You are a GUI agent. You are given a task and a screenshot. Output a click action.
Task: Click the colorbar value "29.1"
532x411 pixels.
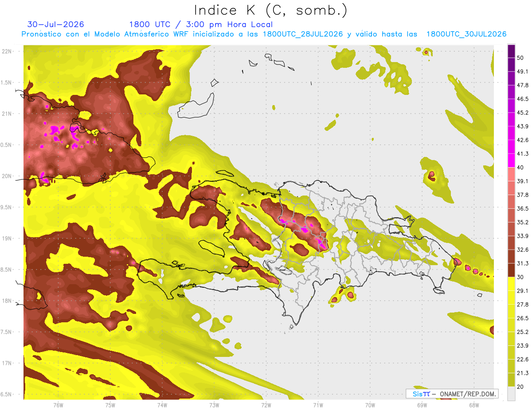pos(523,291)
